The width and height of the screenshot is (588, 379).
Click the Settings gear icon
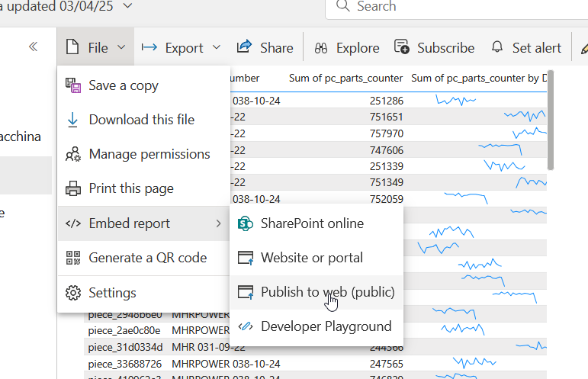73,293
